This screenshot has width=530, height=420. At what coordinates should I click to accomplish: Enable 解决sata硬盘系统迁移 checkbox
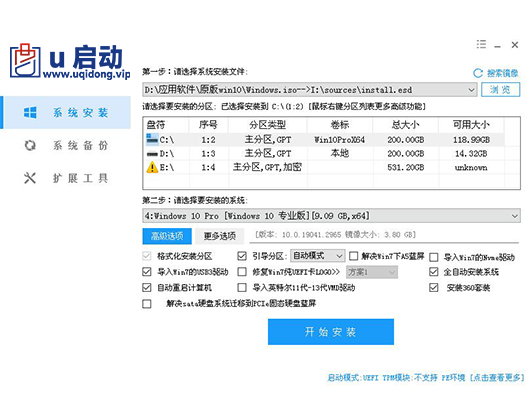point(147,304)
